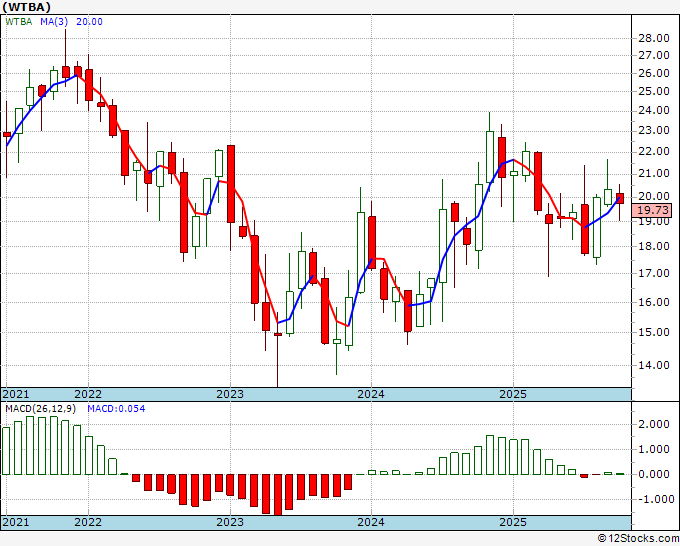This screenshot has width=680, height=546.
Task: Click the 0.000 MACD axis label
Action: click(x=654, y=474)
